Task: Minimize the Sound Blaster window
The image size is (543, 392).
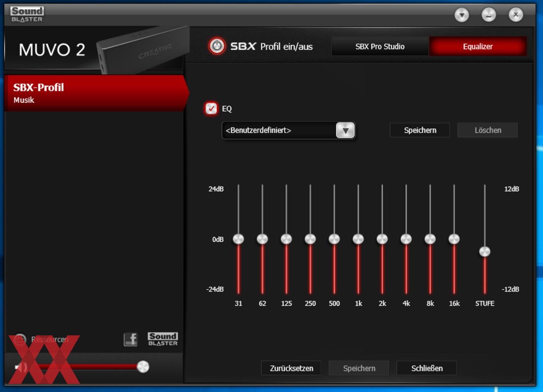Action: pyautogui.click(x=489, y=15)
